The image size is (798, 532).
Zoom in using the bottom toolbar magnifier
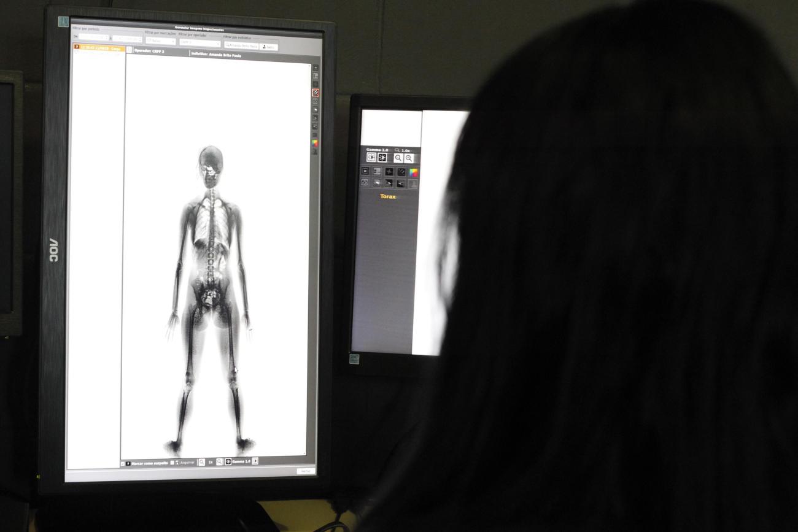click(219, 462)
